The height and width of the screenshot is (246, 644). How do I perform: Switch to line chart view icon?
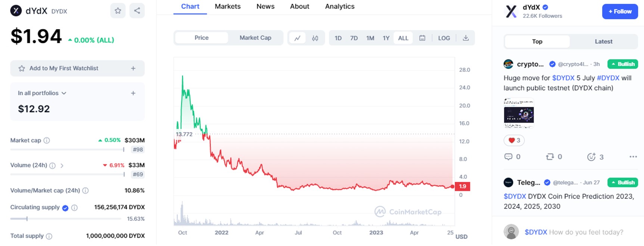point(298,38)
